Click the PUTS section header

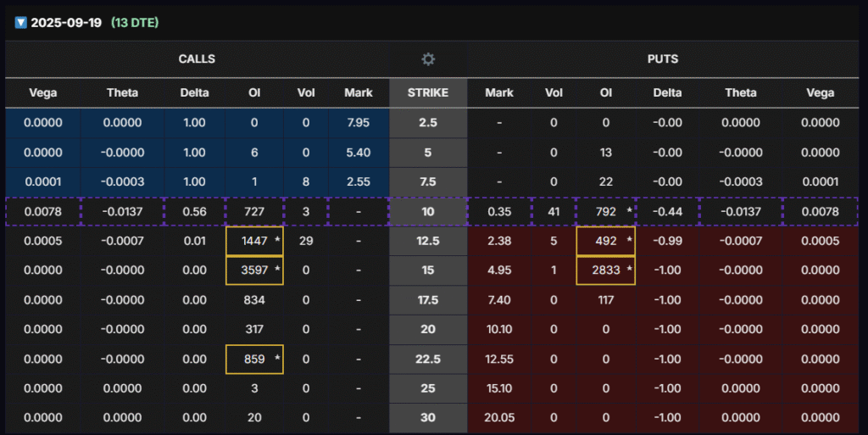tap(663, 59)
